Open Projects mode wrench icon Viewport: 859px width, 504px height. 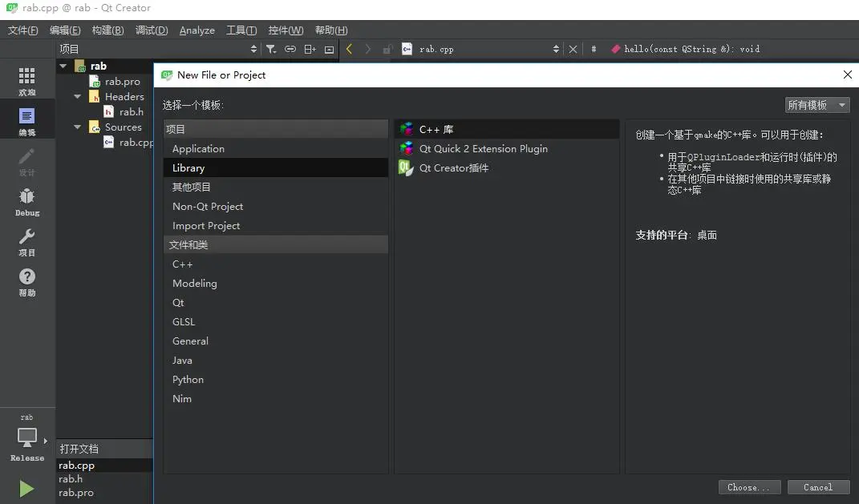coord(26,241)
